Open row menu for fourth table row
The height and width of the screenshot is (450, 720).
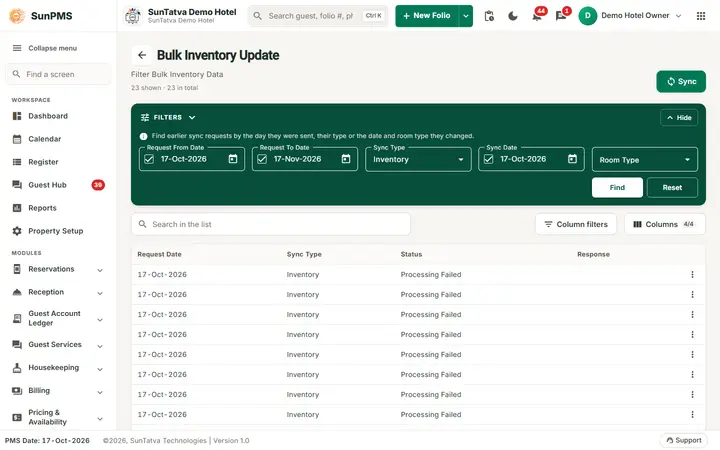coord(692,335)
